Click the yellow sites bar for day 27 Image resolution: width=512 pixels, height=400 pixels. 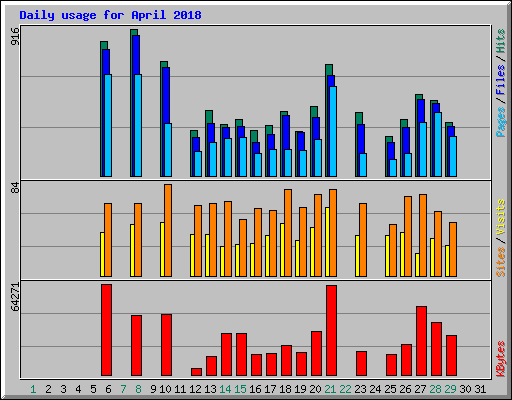click(417, 265)
